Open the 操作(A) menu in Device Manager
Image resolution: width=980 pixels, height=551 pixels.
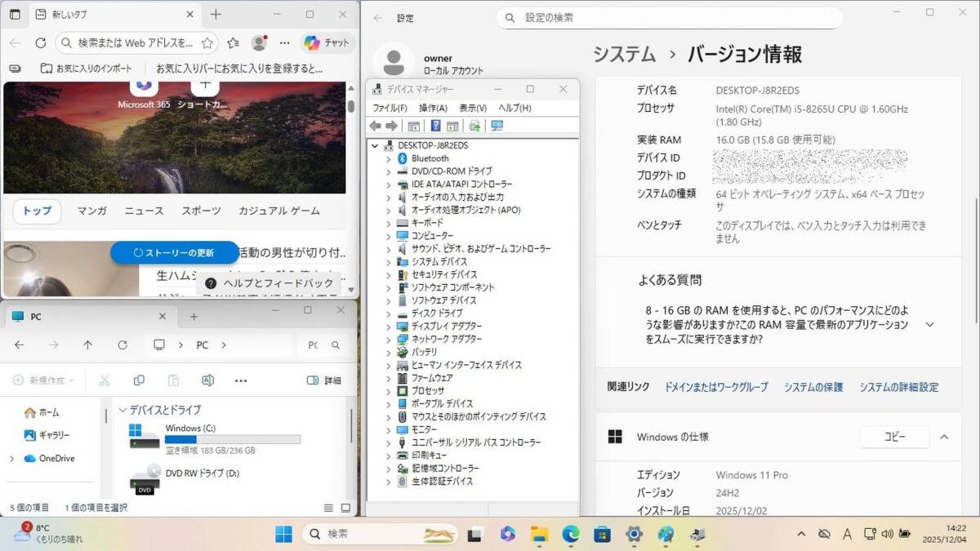click(433, 108)
